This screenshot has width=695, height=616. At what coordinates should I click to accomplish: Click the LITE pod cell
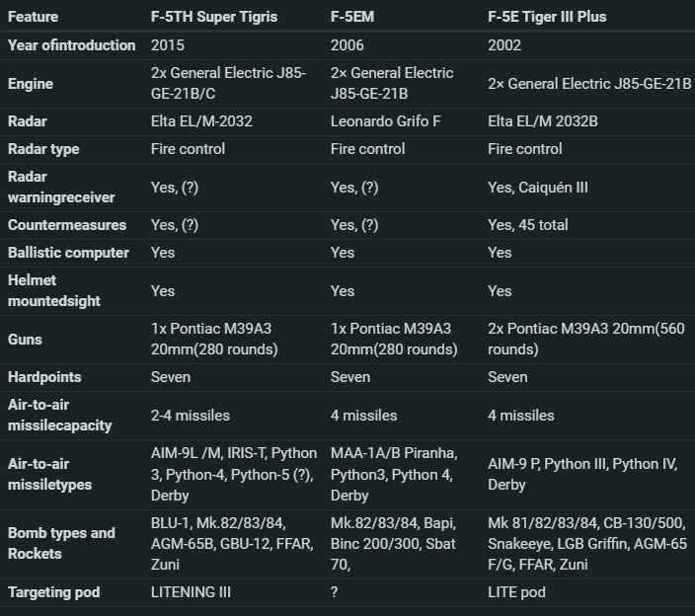pos(517,592)
